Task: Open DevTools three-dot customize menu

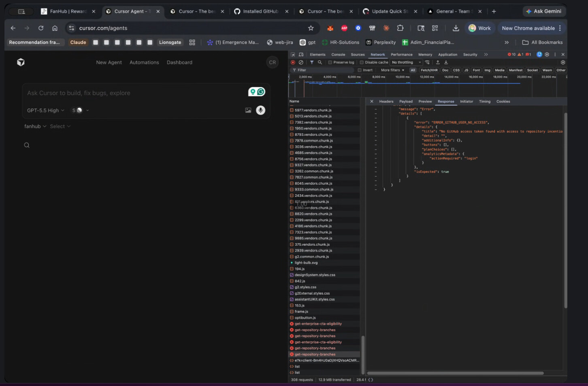Action: coord(555,54)
